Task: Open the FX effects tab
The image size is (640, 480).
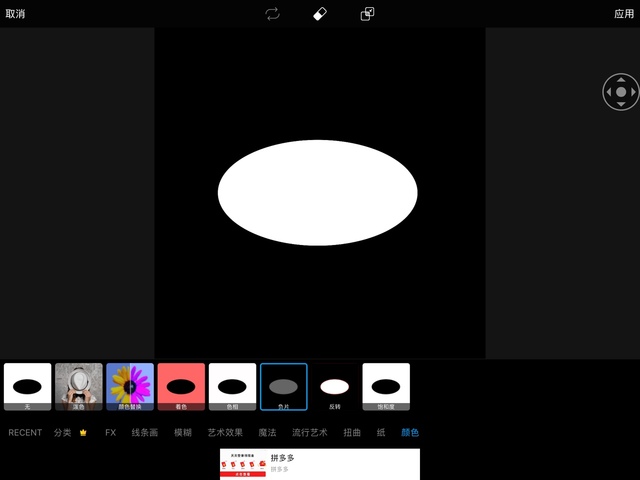Action: click(x=111, y=433)
